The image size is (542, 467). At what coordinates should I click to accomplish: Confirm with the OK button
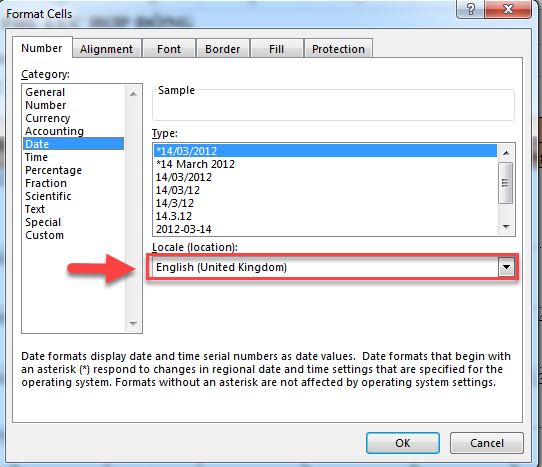click(x=403, y=443)
